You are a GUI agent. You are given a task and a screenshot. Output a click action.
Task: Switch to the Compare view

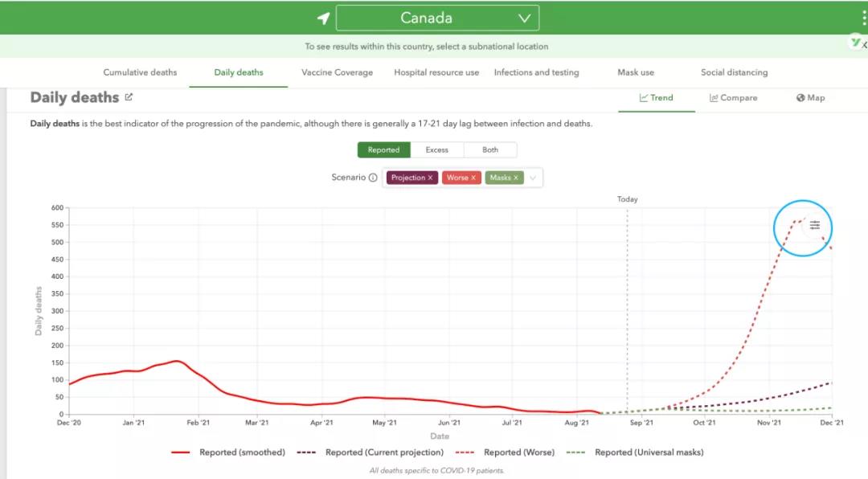pos(734,98)
